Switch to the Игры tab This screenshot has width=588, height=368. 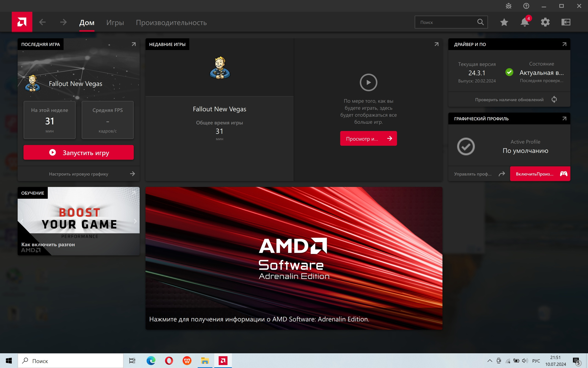115,23
